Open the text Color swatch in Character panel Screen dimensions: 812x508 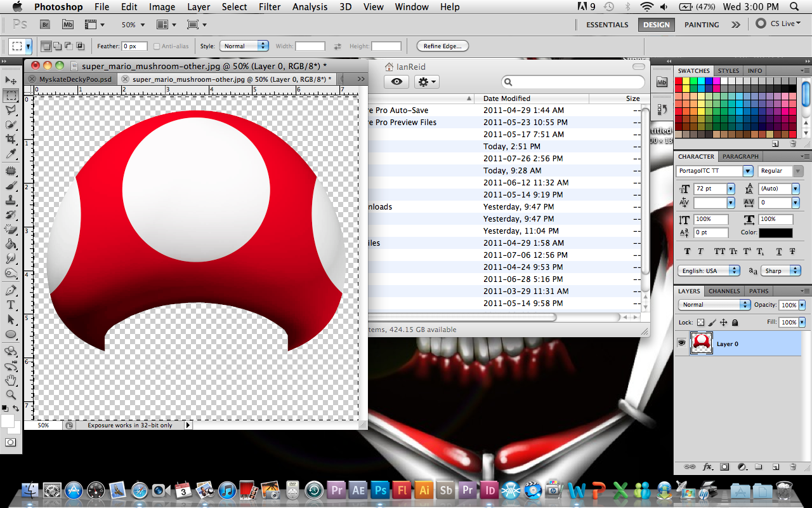776,233
